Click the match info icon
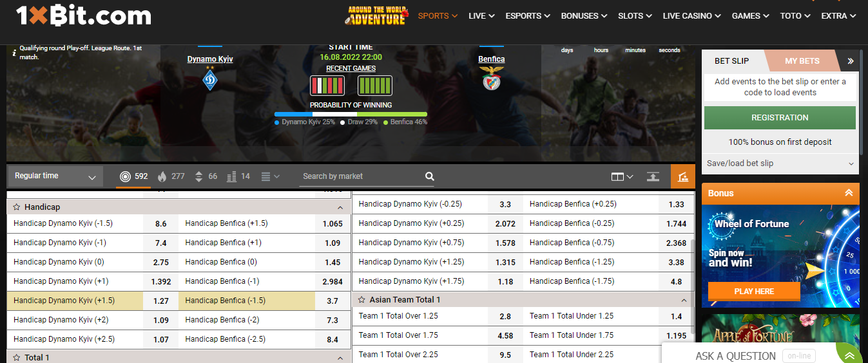The image size is (868, 363). (14, 53)
